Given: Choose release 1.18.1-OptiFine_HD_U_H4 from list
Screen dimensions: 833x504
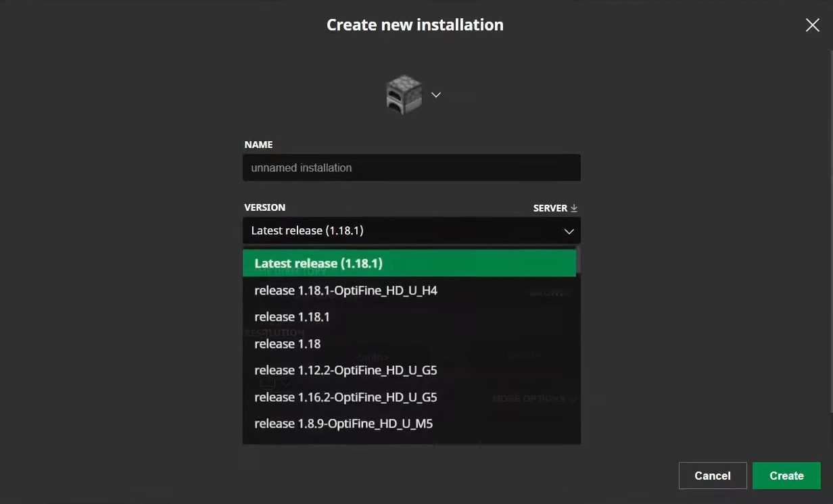Looking at the screenshot, I should pyautogui.click(x=346, y=291).
